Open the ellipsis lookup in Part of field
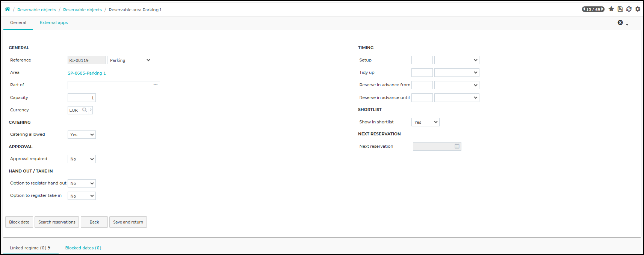This screenshot has height=255, width=644. [x=156, y=85]
